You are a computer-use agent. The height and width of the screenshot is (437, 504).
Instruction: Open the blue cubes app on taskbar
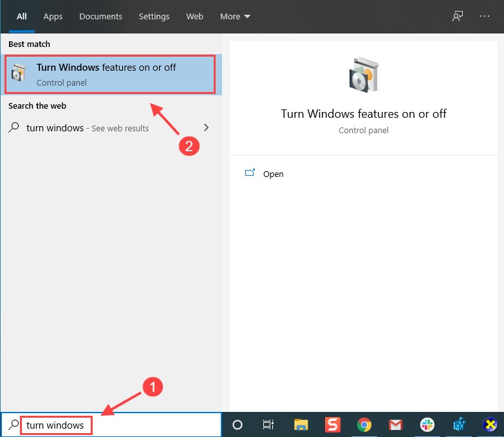tap(459, 425)
